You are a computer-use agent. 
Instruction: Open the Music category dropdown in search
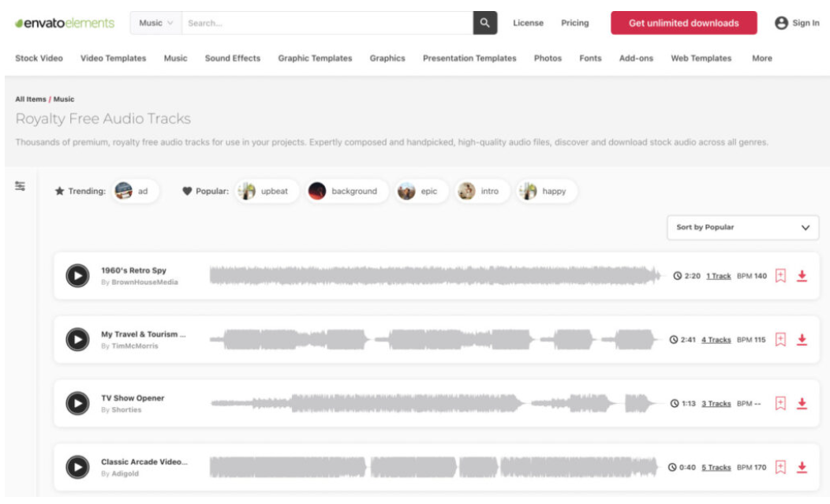coord(156,23)
